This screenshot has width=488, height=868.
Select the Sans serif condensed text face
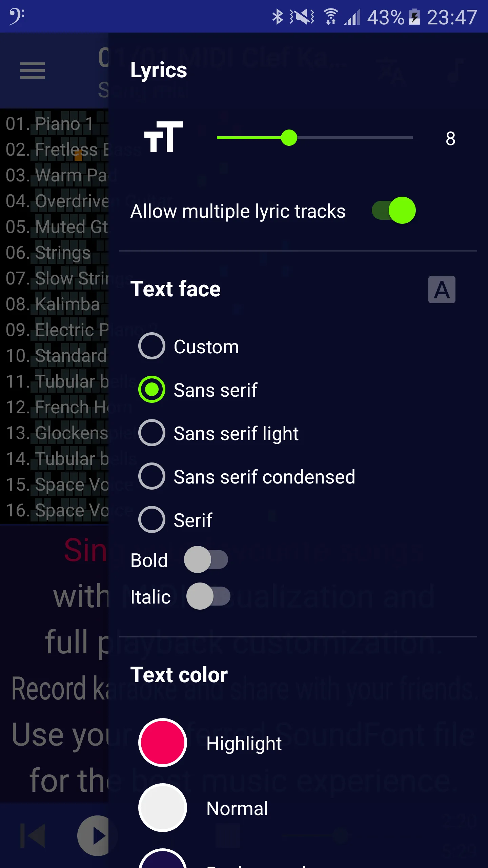(151, 477)
